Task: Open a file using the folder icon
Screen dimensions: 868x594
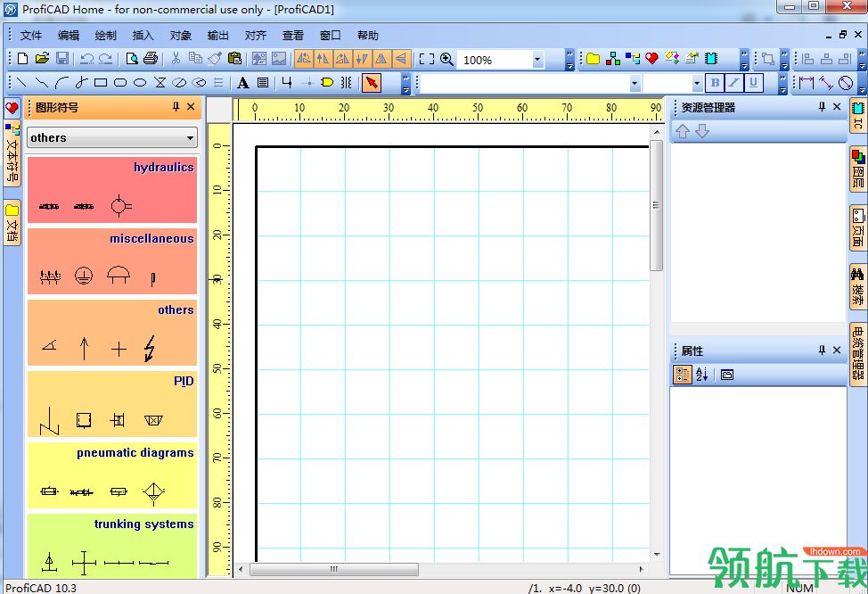Action: [x=42, y=59]
